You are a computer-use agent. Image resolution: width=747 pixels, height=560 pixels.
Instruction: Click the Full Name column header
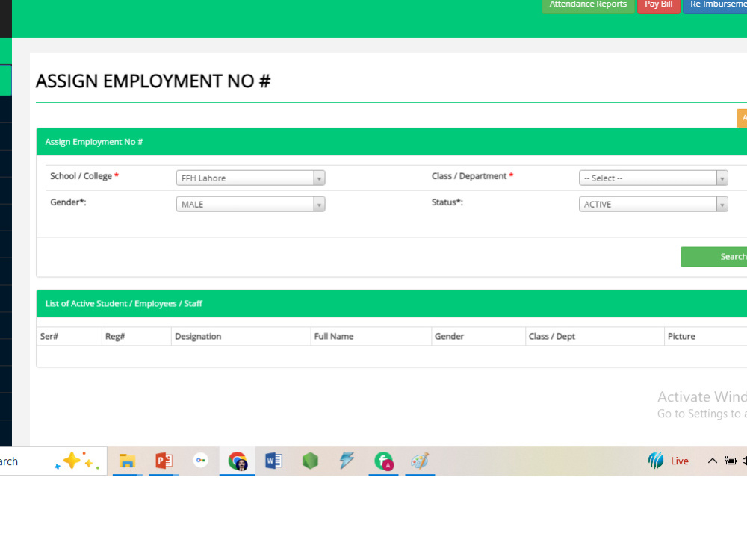coord(371,336)
